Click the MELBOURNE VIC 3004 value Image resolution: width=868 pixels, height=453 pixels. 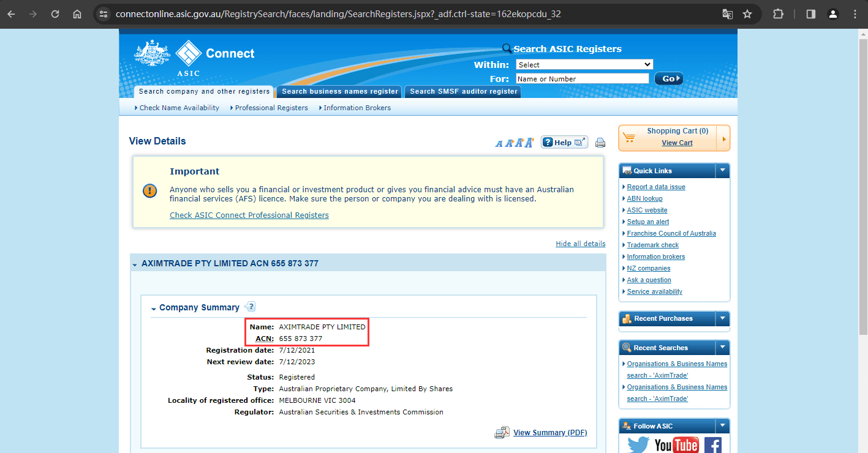pyautogui.click(x=317, y=400)
